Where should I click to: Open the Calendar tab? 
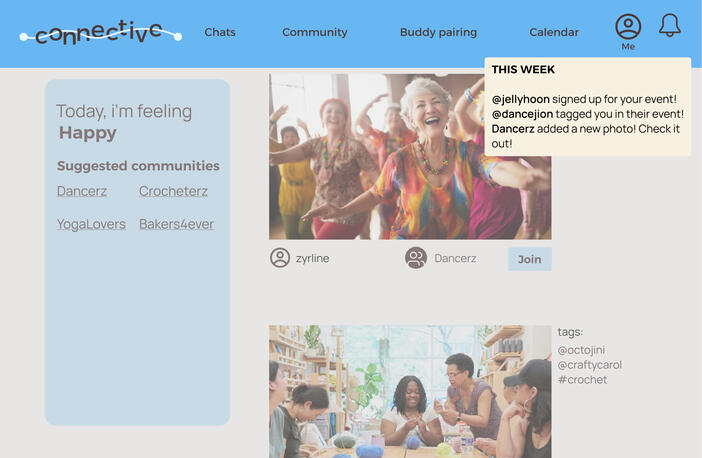point(554,32)
